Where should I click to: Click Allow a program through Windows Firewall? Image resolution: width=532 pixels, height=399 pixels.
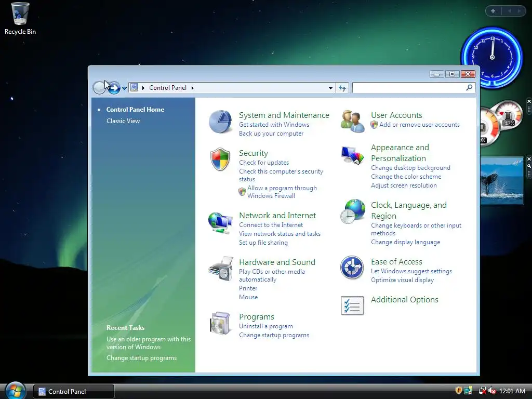pyautogui.click(x=282, y=192)
